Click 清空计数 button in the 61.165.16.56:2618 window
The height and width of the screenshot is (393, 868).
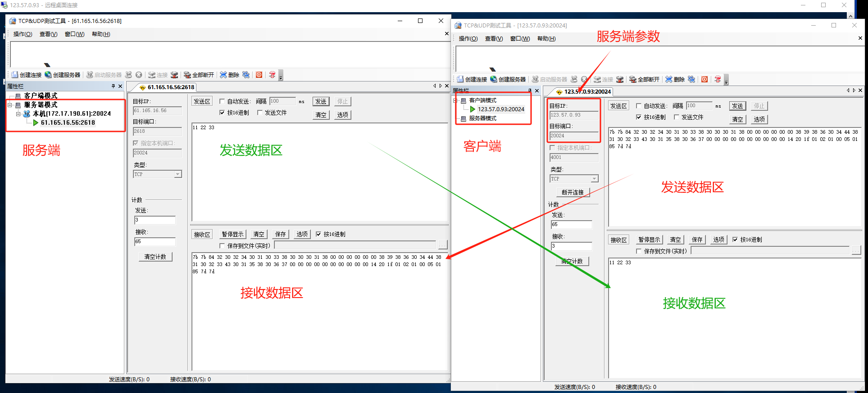(155, 257)
